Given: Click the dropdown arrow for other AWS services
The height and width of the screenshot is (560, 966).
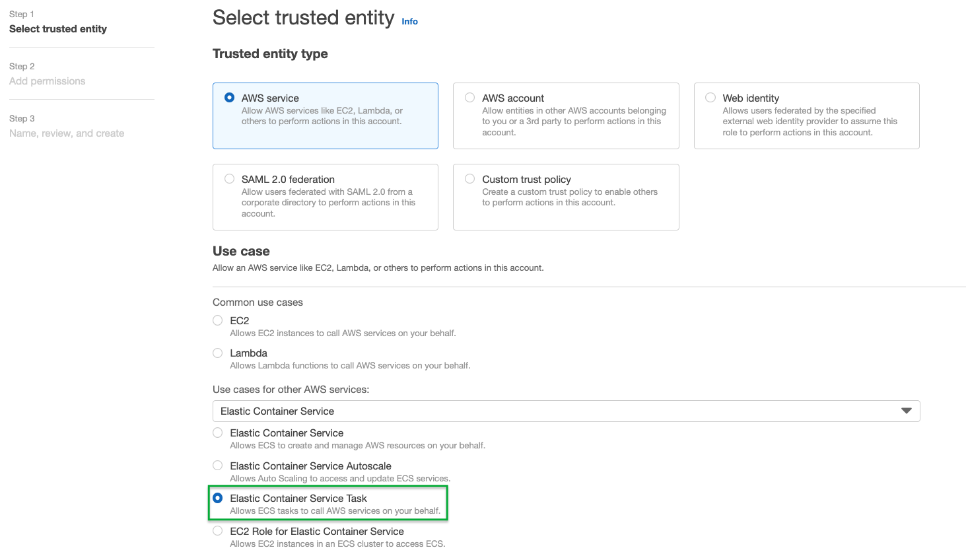Looking at the screenshot, I should 907,411.
